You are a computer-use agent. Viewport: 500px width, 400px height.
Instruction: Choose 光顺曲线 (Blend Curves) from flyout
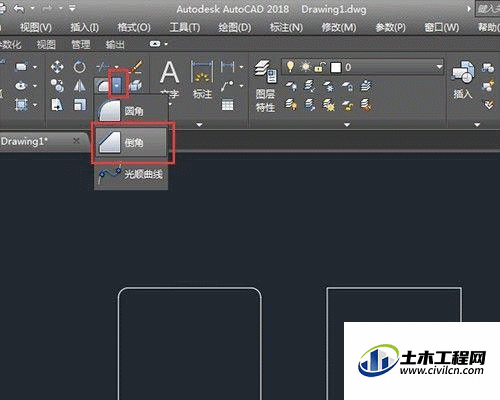(x=131, y=174)
